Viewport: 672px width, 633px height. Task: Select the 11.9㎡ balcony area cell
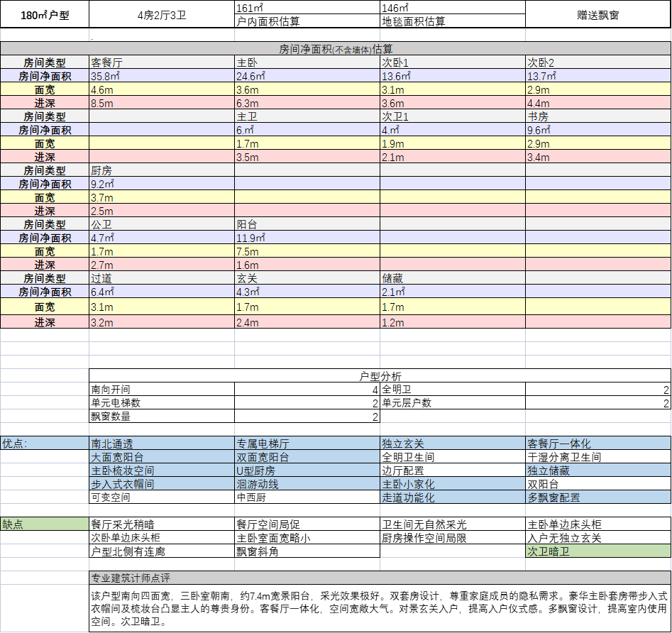click(x=307, y=238)
